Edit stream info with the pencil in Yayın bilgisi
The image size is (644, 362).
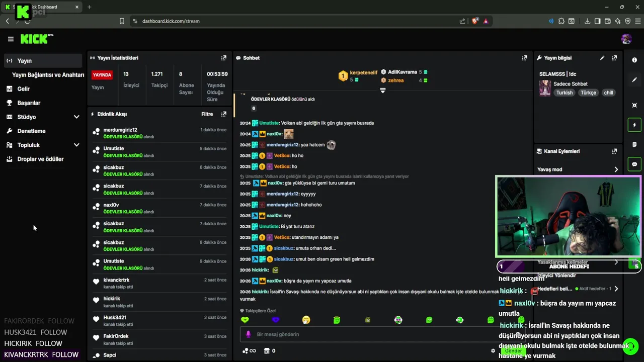[602, 58]
